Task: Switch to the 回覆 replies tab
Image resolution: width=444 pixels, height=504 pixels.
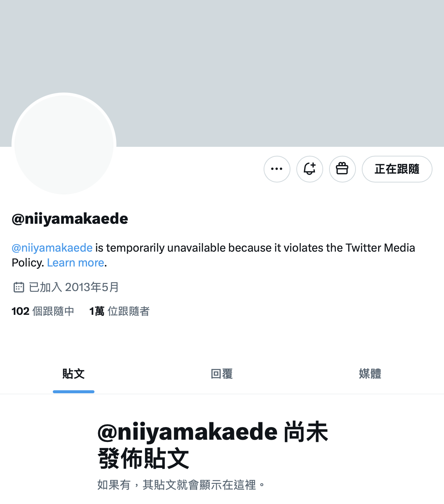Action: tap(222, 374)
